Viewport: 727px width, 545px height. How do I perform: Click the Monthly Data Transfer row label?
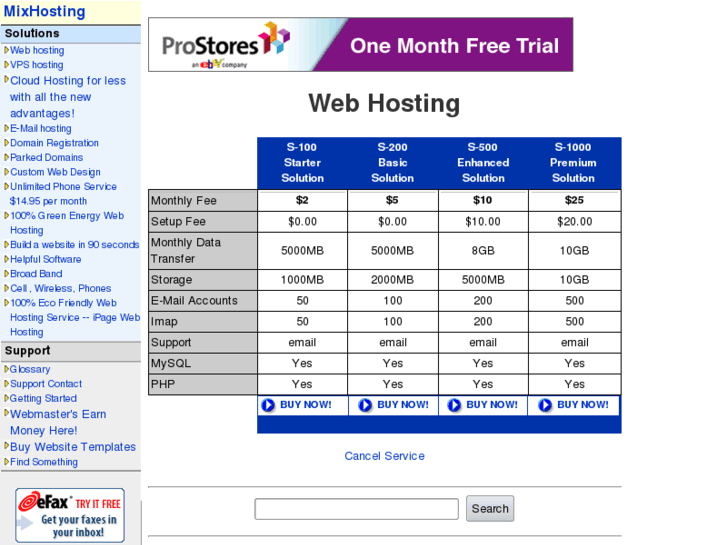[203, 250]
